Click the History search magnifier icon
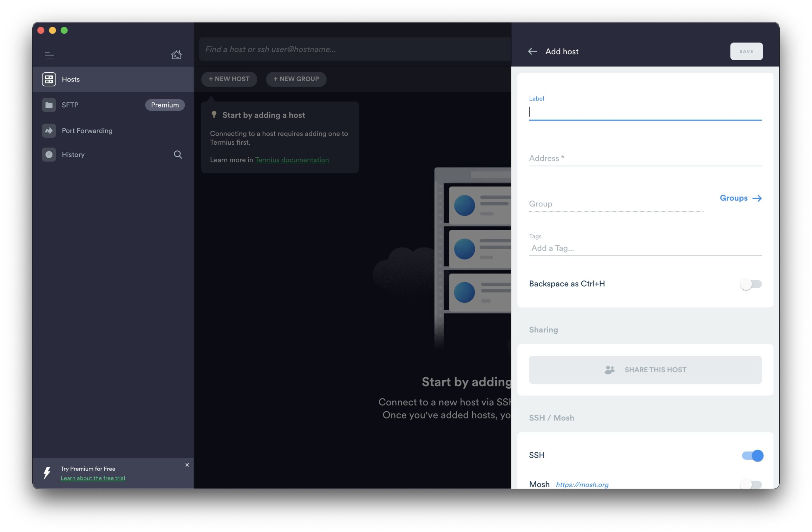 pyautogui.click(x=178, y=154)
